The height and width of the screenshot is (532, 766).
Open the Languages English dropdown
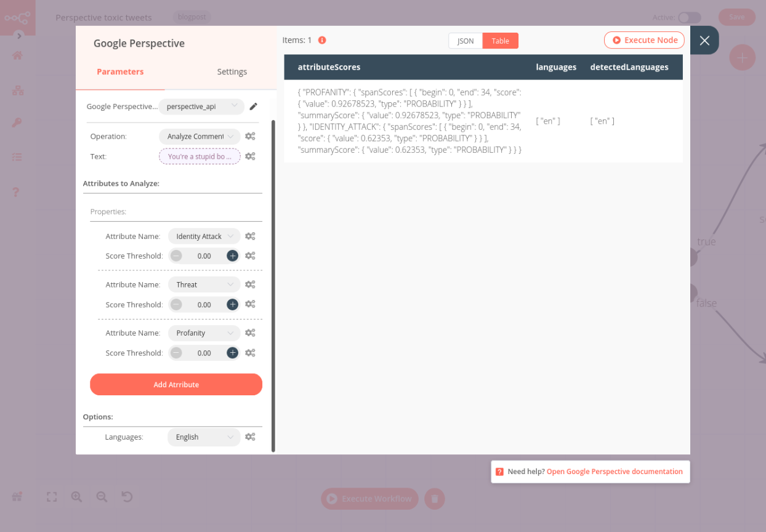(204, 437)
